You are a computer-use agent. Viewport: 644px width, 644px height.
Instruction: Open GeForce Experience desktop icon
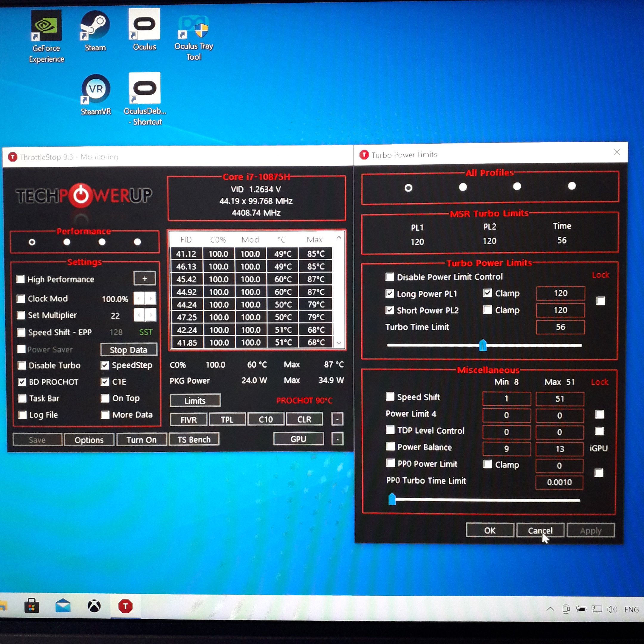46,36
